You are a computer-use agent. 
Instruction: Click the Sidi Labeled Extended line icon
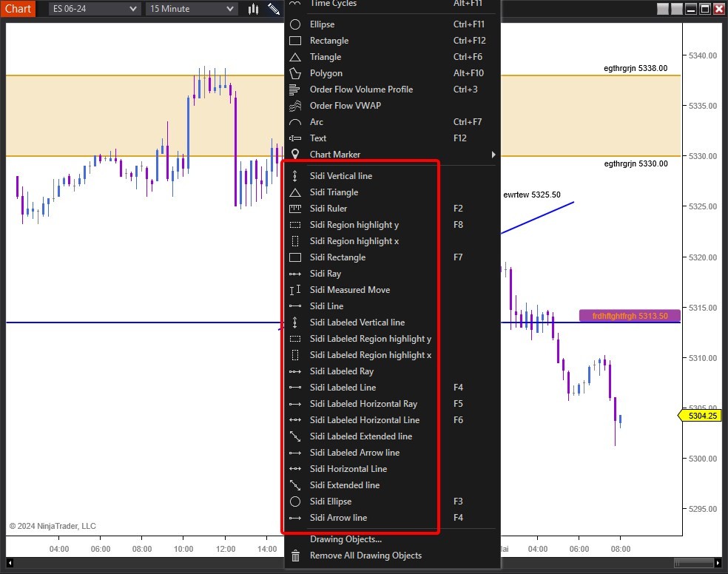coord(294,436)
